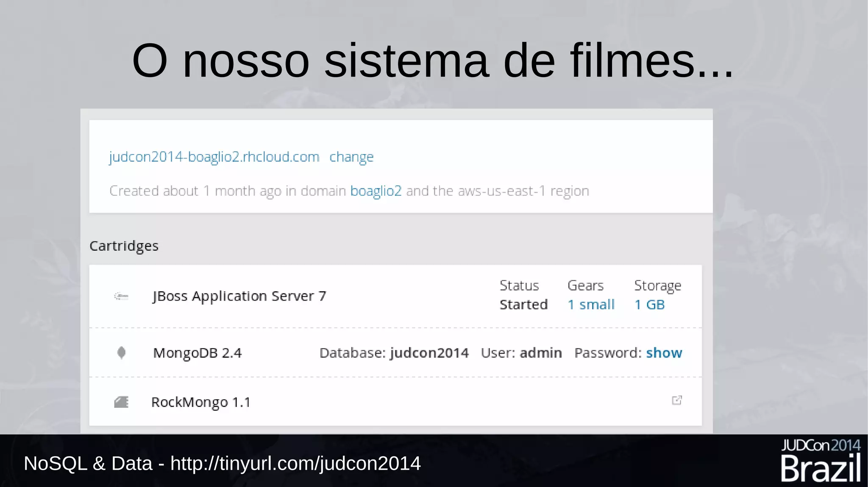Click the user value 'admin'

click(541, 353)
